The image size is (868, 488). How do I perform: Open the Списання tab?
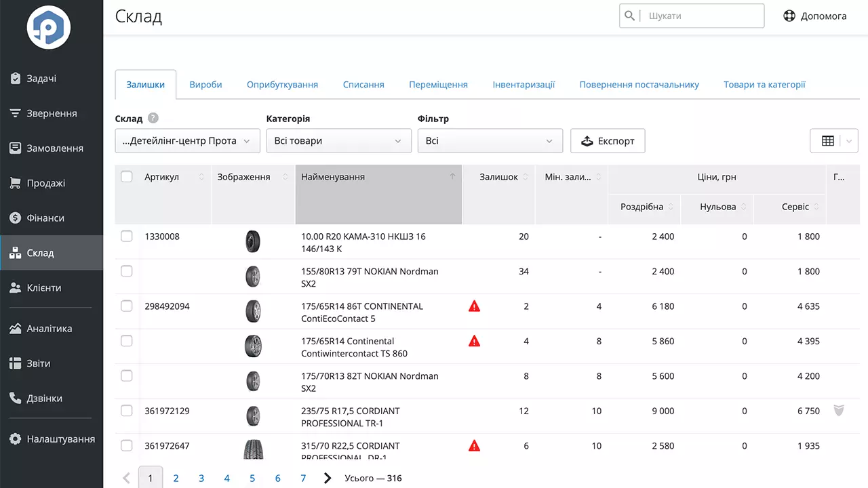tap(363, 85)
